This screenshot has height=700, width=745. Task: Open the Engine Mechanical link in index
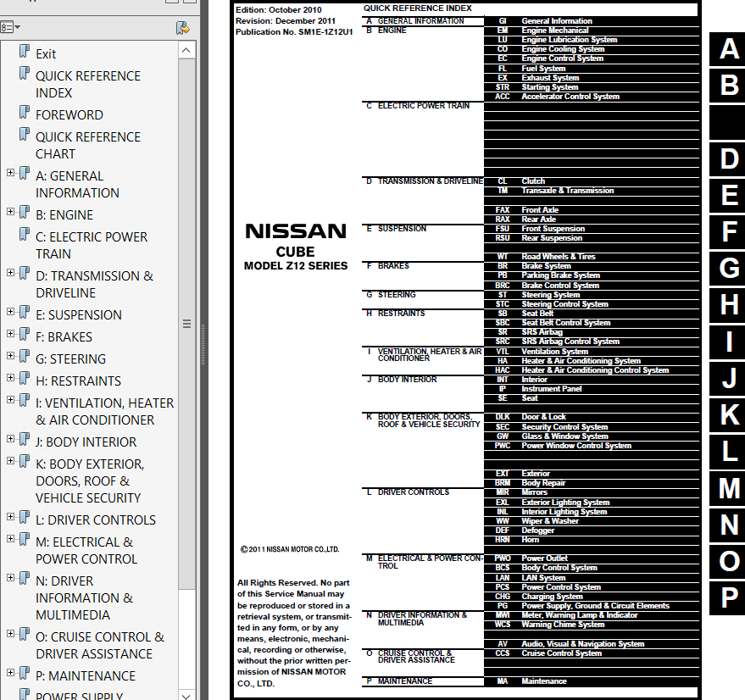(554, 31)
